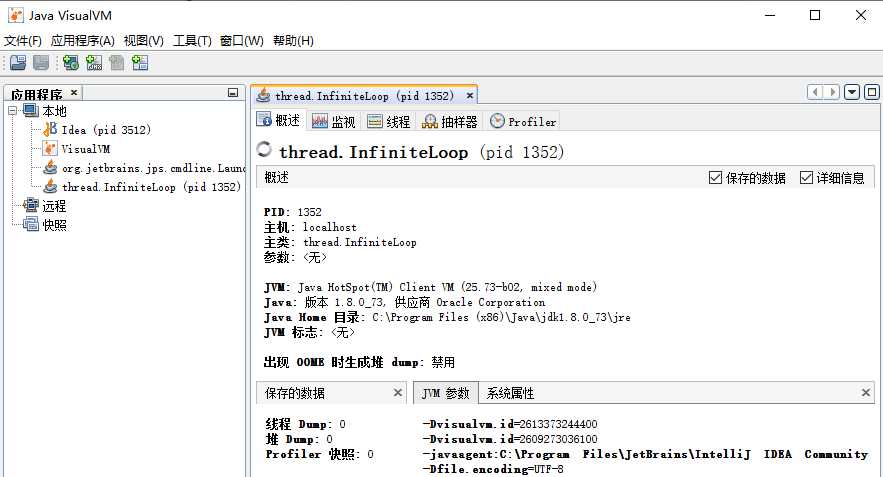Open the 工具(T) menu
883x477 pixels.
[x=192, y=41]
